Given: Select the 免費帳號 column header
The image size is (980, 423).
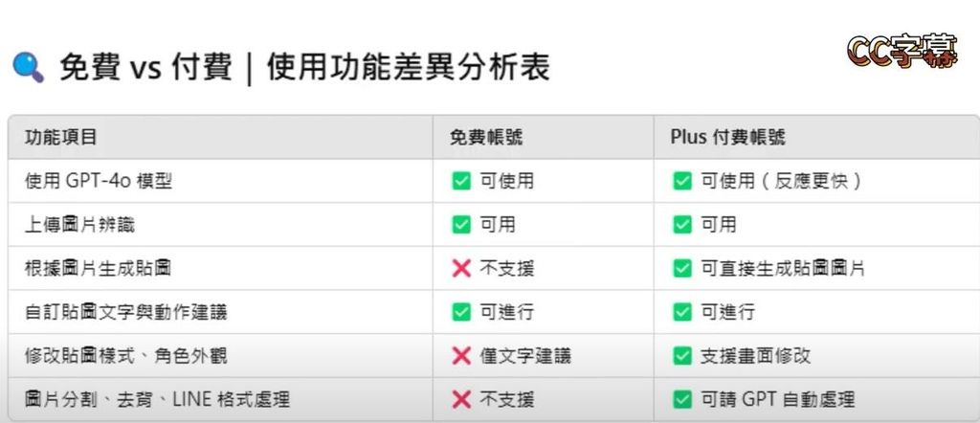Looking at the screenshot, I should tap(486, 137).
